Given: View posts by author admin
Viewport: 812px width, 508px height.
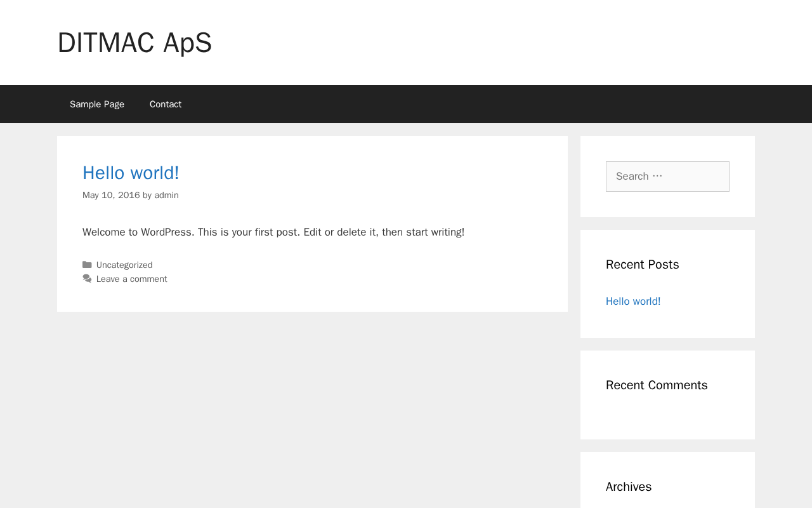Looking at the screenshot, I should pos(166,195).
